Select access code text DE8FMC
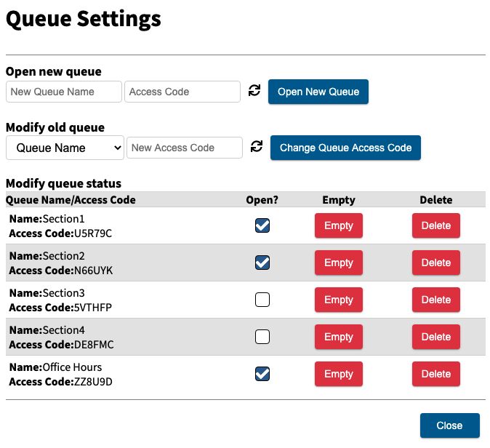The height and width of the screenshot is (448, 490). click(x=94, y=345)
